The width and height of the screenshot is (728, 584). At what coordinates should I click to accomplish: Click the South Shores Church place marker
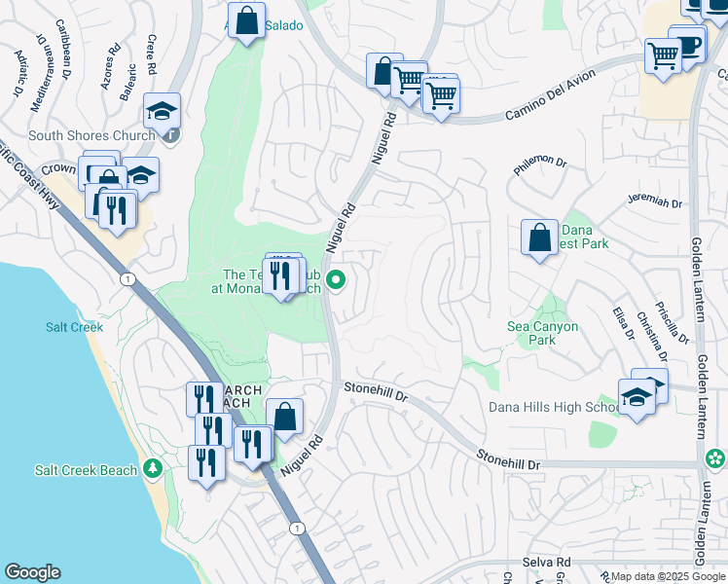(172, 135)
